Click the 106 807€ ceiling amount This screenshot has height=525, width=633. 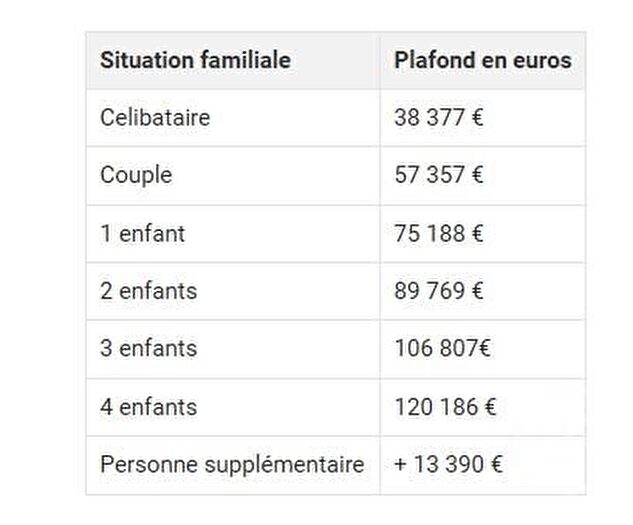click(x=443, y=349)
